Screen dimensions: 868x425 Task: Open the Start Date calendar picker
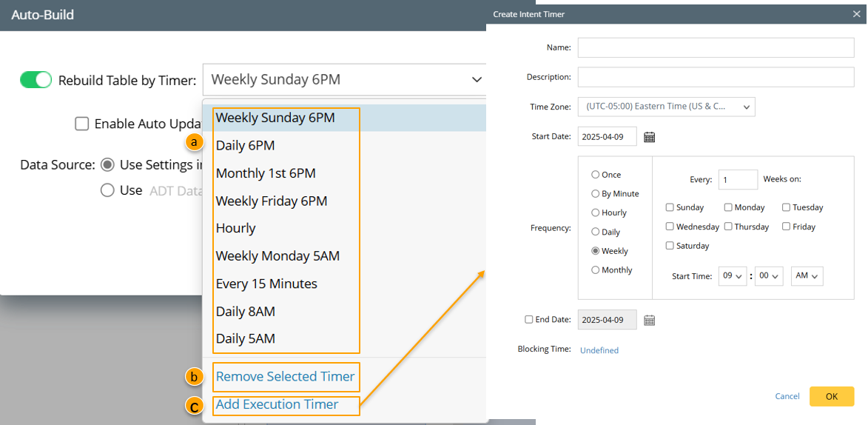pyautogui.click(x=650, y=137)
